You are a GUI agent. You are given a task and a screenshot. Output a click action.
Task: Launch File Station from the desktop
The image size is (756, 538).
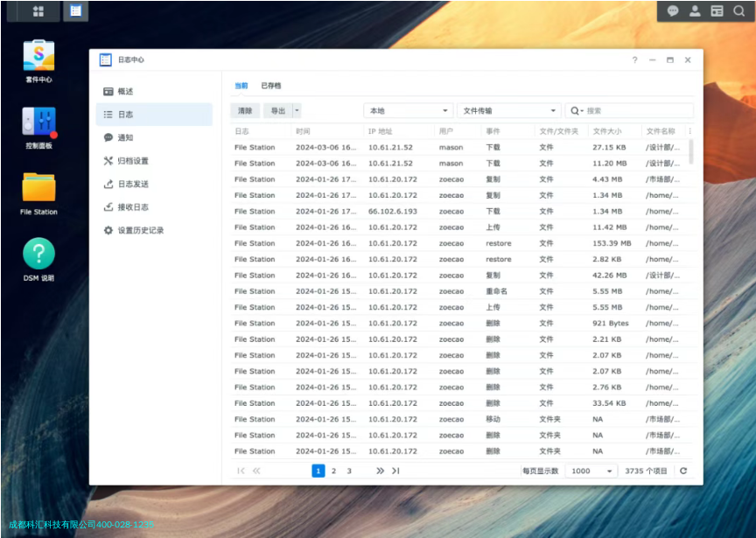[38, 189]
